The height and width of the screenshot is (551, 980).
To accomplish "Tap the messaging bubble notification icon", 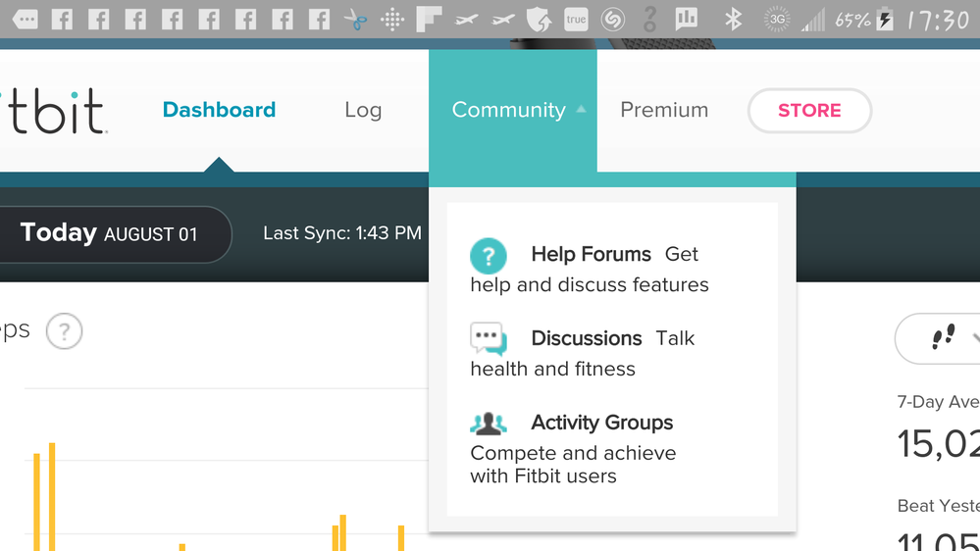I will click(x=25, y=20).
